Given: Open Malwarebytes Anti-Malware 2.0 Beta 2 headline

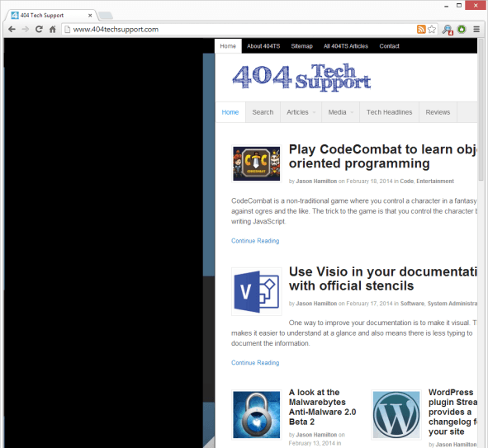Looking at the screenshot, I should (322, 407).
